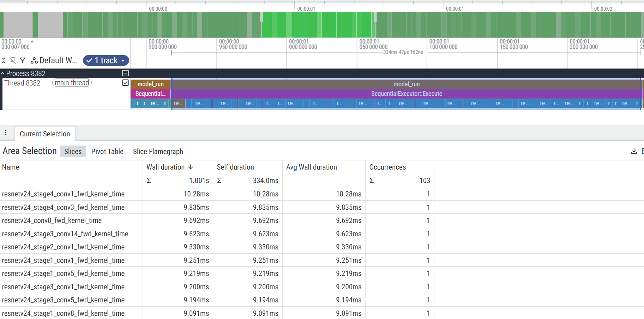Switch to the Slice Flamegraph tab
644x319 pixels.
(158, 152)
